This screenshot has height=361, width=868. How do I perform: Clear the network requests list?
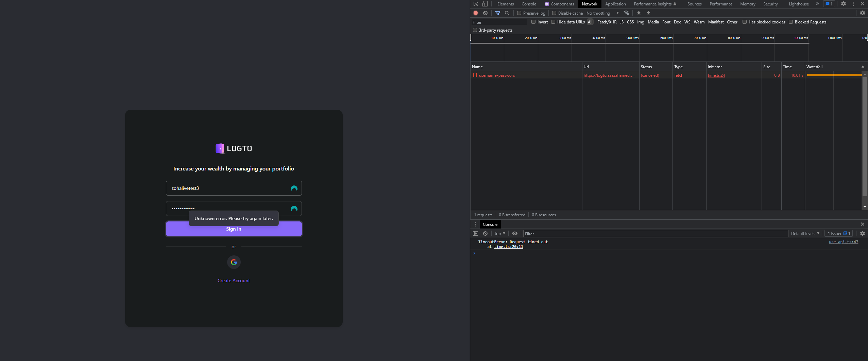(x=485, y=13)
